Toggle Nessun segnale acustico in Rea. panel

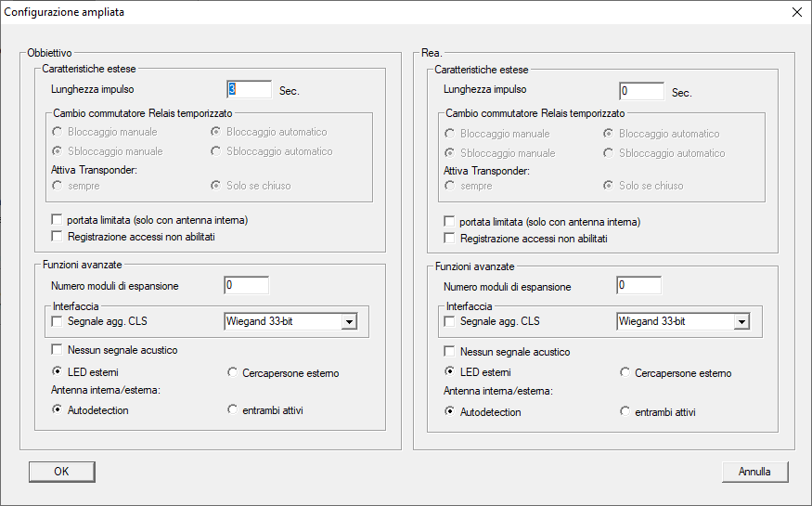451,352
